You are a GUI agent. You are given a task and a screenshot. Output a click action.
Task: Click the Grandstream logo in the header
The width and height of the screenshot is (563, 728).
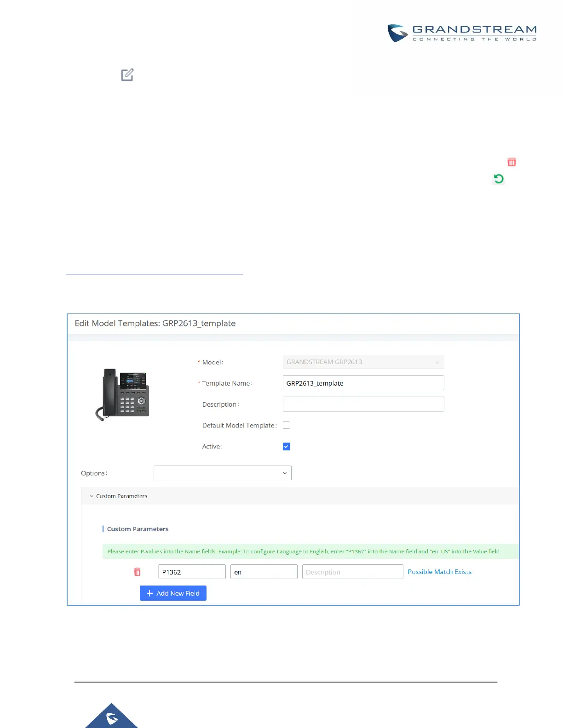(x=462, y=33)
